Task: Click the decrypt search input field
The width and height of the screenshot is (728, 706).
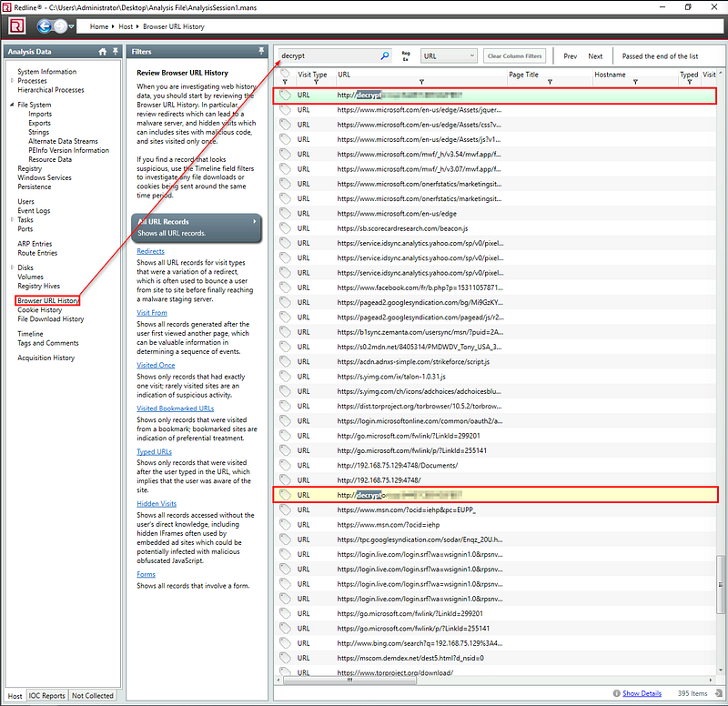Action: 329,55
